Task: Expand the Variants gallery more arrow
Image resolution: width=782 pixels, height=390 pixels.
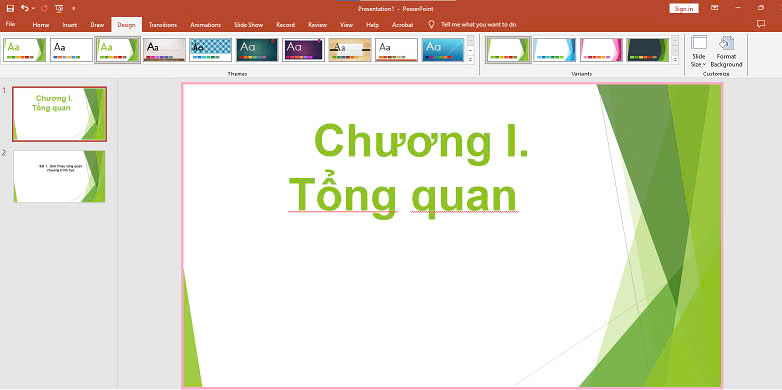Action: point(675,60)
